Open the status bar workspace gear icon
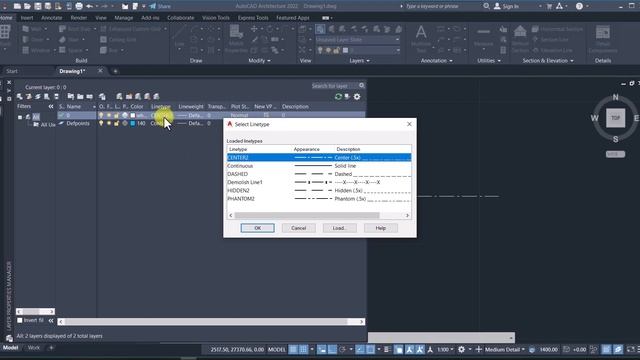Viewport: 640px width, 360px height. [461, 349]
